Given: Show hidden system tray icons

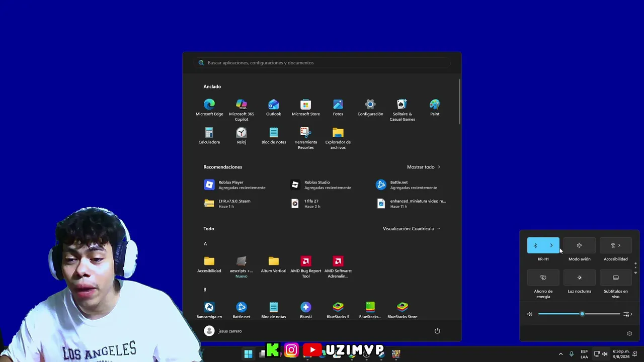Looking at the screenshot, I should point(560,354).
